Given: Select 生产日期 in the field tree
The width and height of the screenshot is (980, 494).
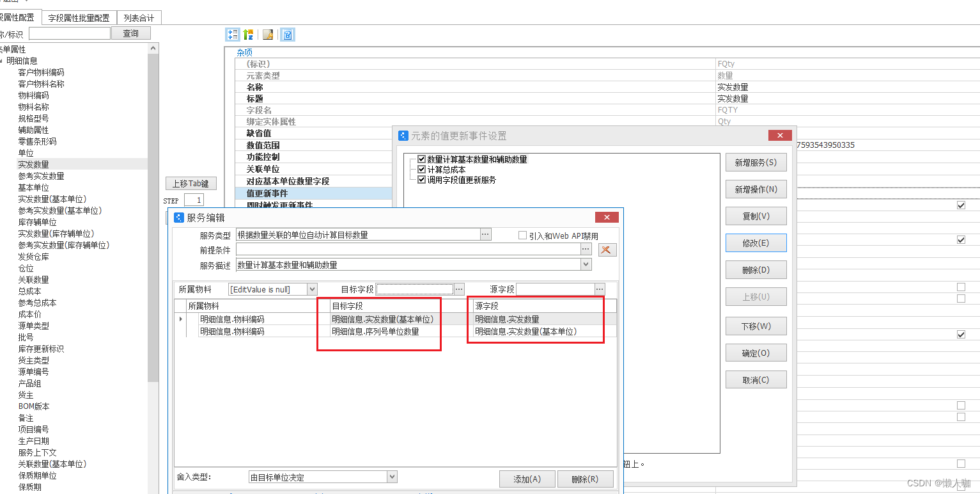Looking at the screenshot, I should pyautogui.click(x=33, y=441).
